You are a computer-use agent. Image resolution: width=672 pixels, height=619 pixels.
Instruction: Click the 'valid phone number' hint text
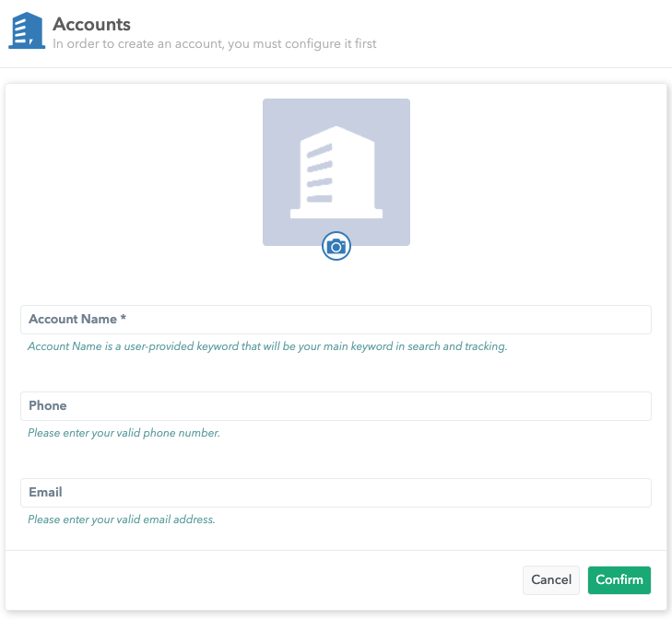[124, 433]
